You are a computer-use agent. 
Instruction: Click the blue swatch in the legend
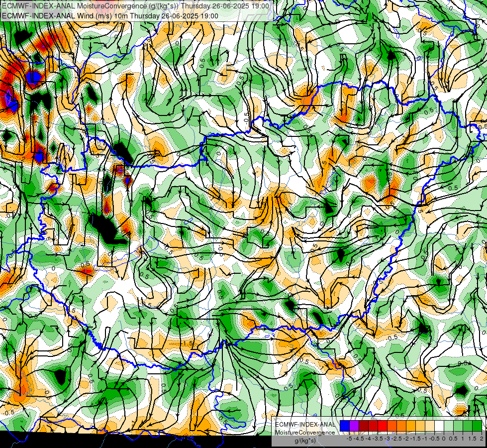(x=345, y=426)
